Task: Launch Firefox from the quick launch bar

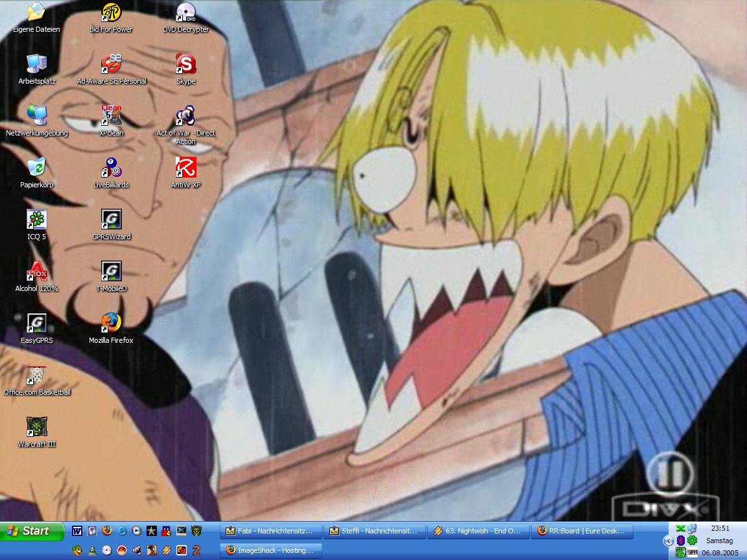Action: coord(107,530)
